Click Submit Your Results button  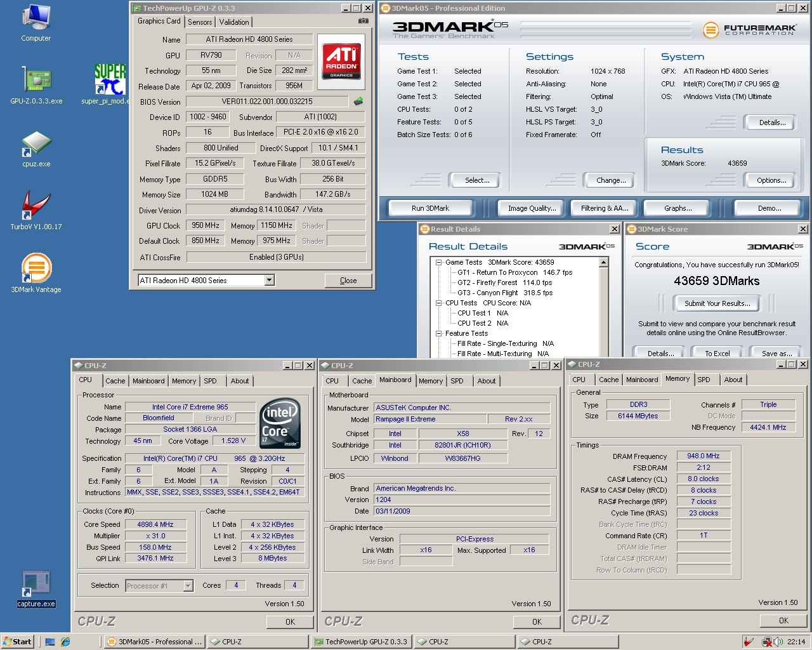tap(717, 303)
